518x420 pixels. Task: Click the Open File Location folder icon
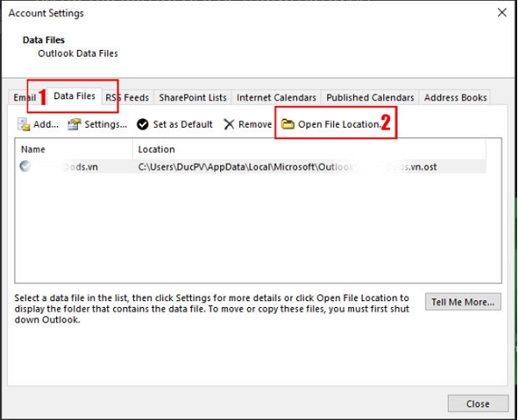287,124
